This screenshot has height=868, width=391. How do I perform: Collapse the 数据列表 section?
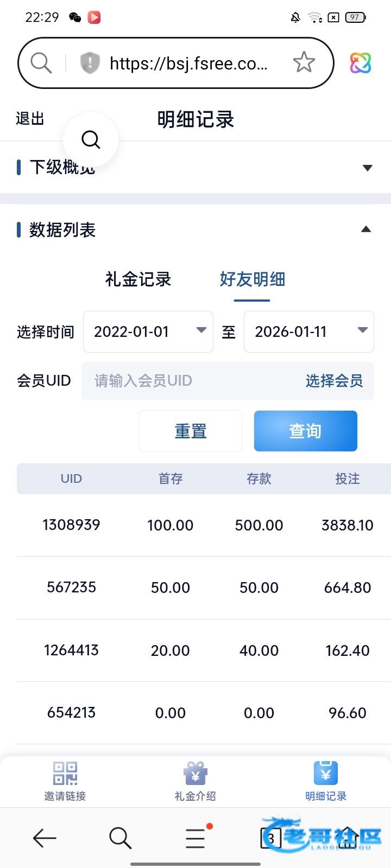tap(366, 229)
